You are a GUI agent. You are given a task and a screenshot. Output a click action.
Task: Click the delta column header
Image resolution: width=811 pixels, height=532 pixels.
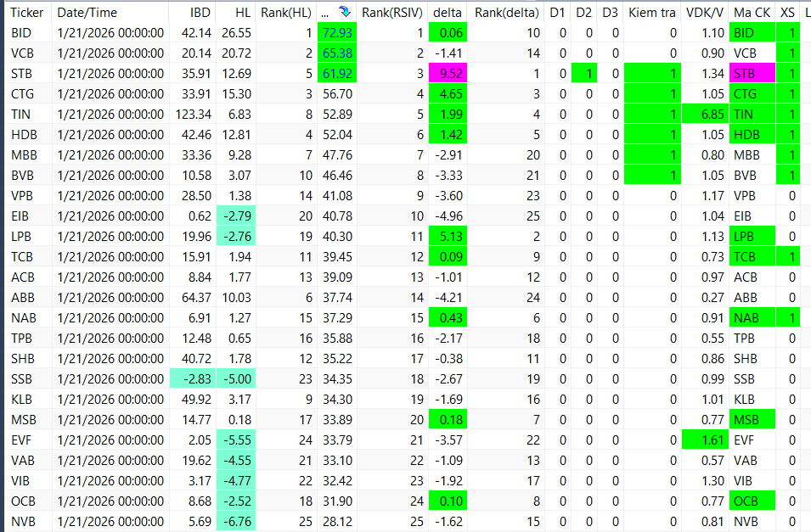tap(448, 13)
